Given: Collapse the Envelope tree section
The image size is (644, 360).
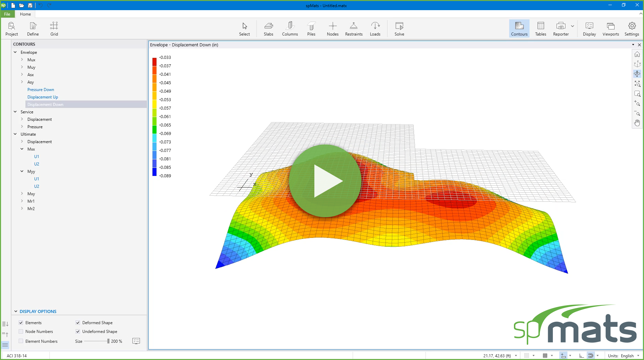Looking at the screenshot, I should pos(15,52).
